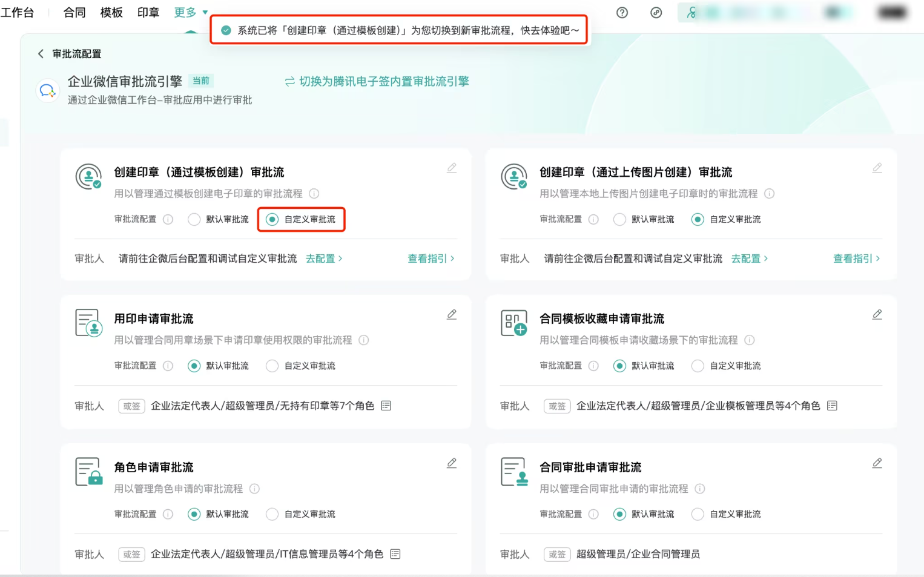Click 查看指引 in 通过模板创建 card
This screenshot has height=577, width=924.
tap(431, 259)
